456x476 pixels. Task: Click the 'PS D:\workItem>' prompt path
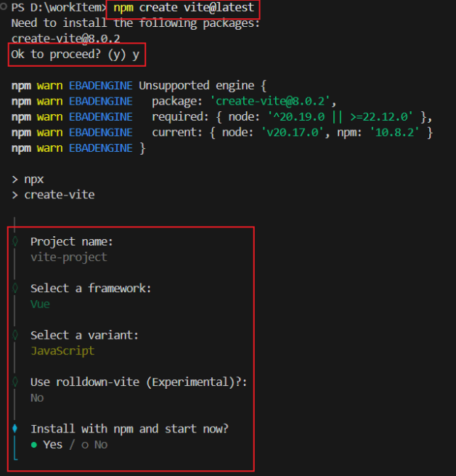click(59, 7)
